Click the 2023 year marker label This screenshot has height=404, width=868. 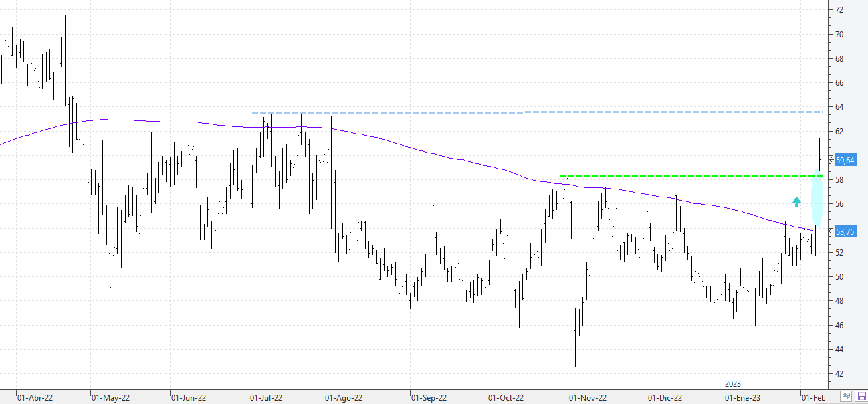733,384
